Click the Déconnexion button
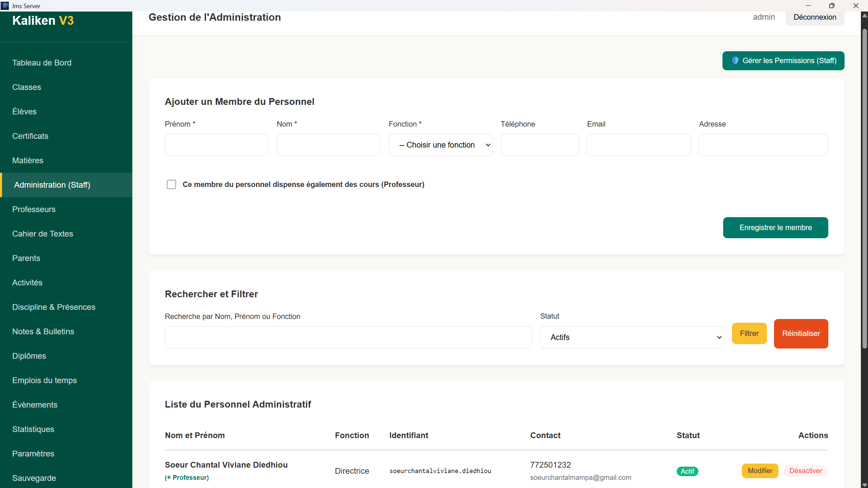The height and width of the screenshot is (488, 868). pos(815,17)
